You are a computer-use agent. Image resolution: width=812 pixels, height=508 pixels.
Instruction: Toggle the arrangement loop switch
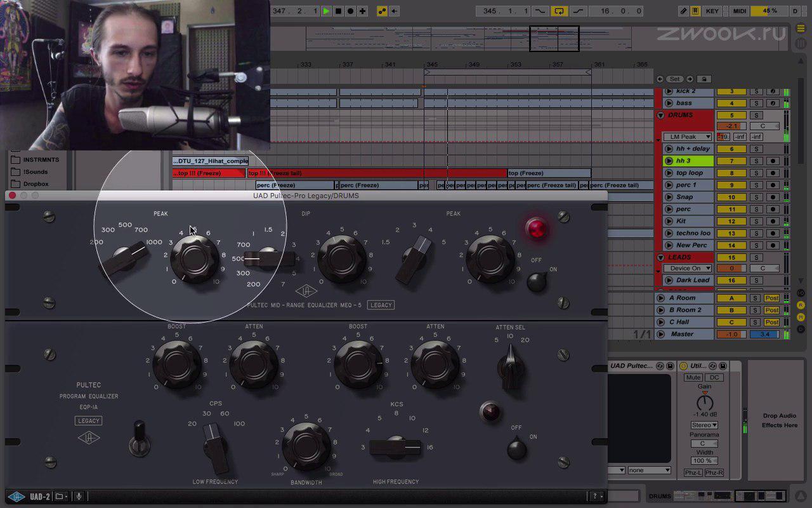click(x=559, y=11)
